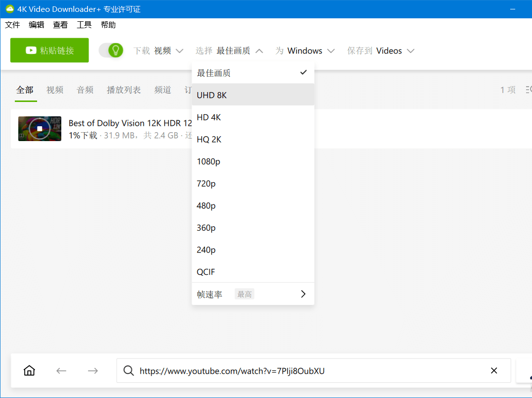
Task: Select 最佳画质 option in quality list
Action: 253,73
